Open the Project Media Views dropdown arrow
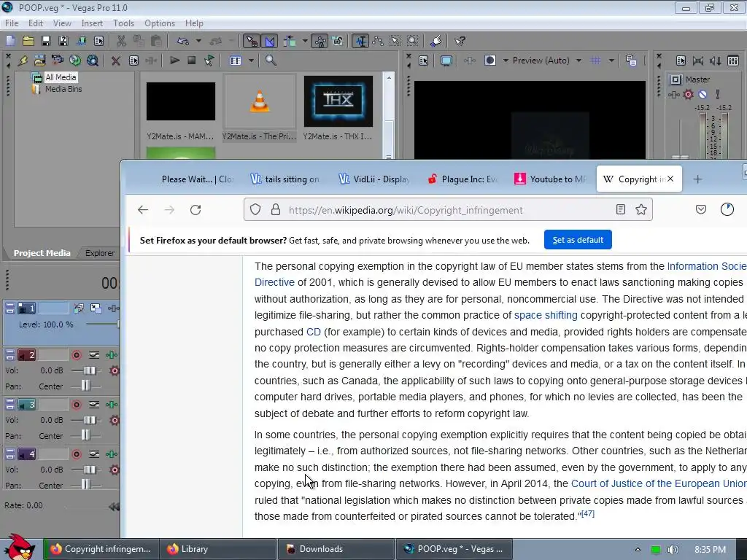Image resolution: width=747 pixels, height=560 pixels. pyautogui.click(x=251, y=61)
